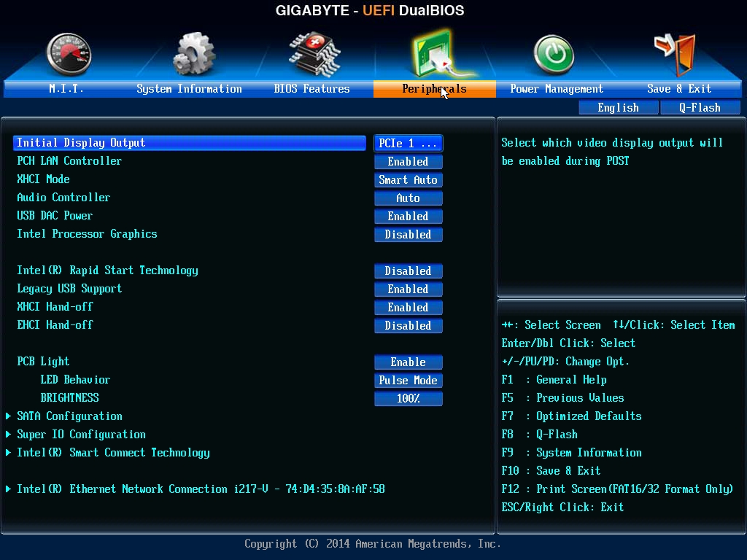Change Audio Controller Auto value

pos(409,198)
